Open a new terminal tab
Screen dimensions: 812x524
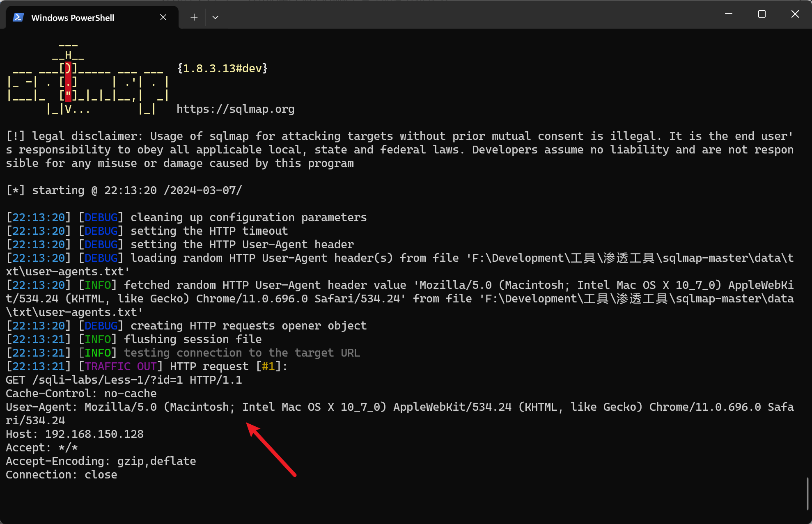(x=194, y=17)
